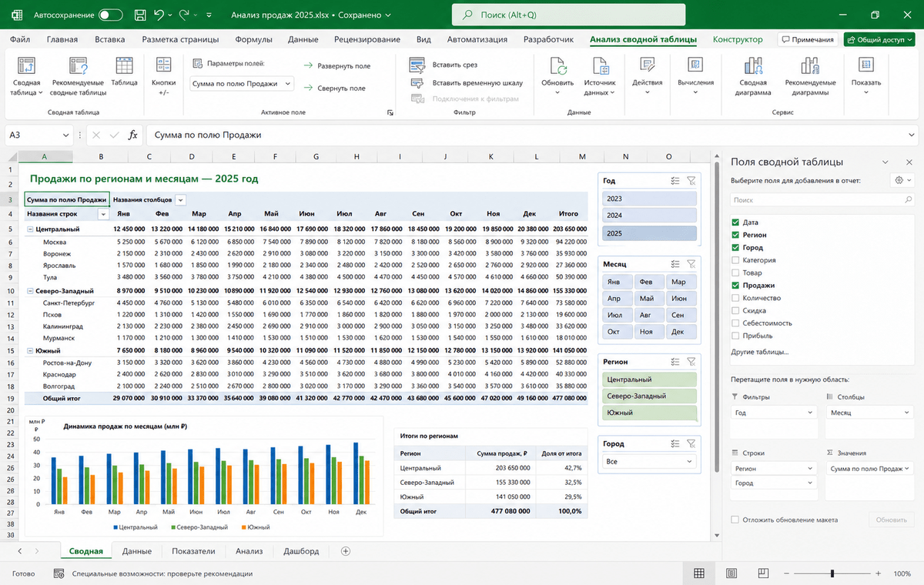Toggle multi-select on the Регион slicer
Screen dimensions: 924x585
tap(675, 361)
